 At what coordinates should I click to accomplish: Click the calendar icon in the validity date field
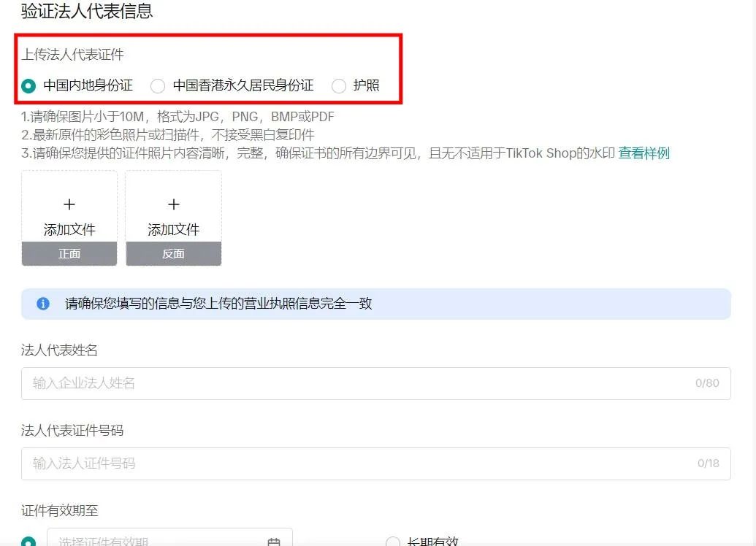(274, 541)
